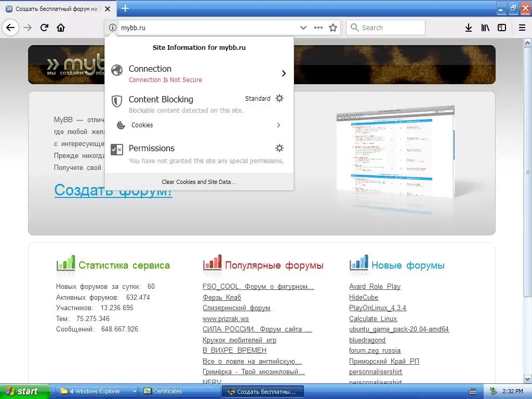Image resolution: width=532 pixels, height=399 pixels.
Task: Expand Windows Explorer taskbar group arrow
Action: coord(135,392)
